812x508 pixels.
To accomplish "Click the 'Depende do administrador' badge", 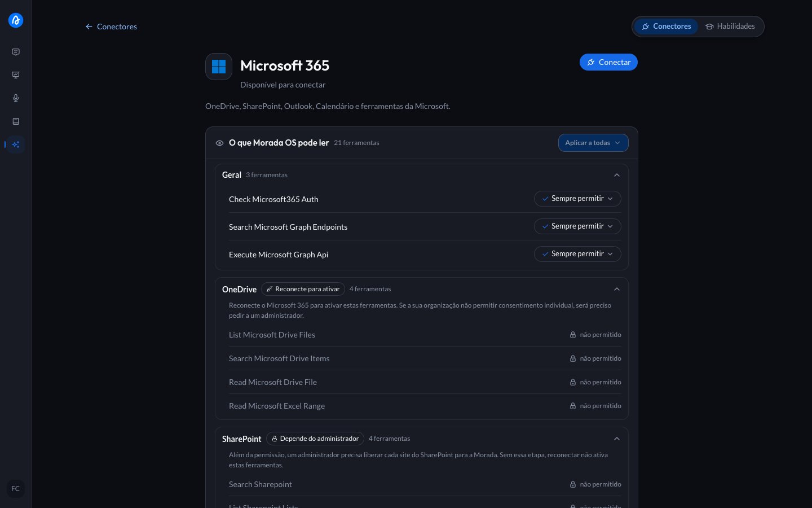I will point(315,439).
